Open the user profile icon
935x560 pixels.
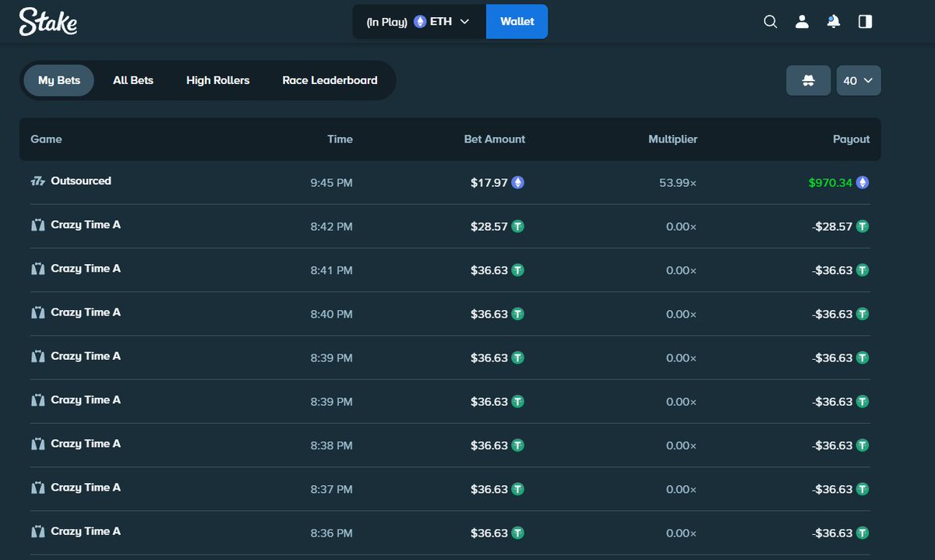pos(802,22)
